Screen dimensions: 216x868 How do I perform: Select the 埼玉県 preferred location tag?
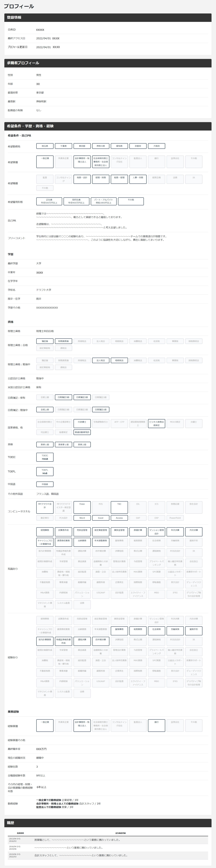point(45,146)
